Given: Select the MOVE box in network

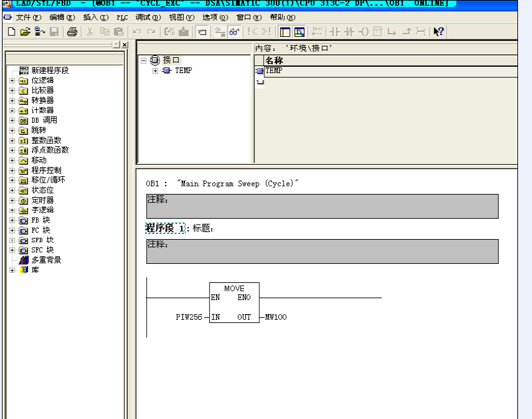Looking at the screenshot, I should 235,303.
